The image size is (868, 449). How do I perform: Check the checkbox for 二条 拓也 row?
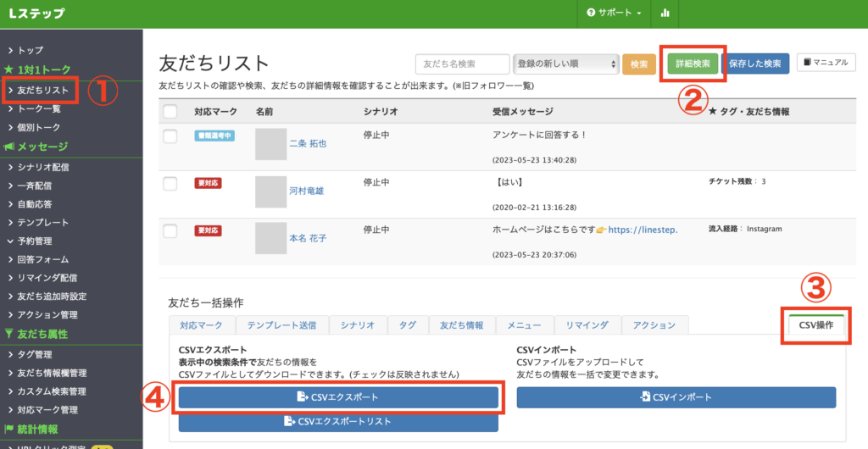click(x=170, y=136)
